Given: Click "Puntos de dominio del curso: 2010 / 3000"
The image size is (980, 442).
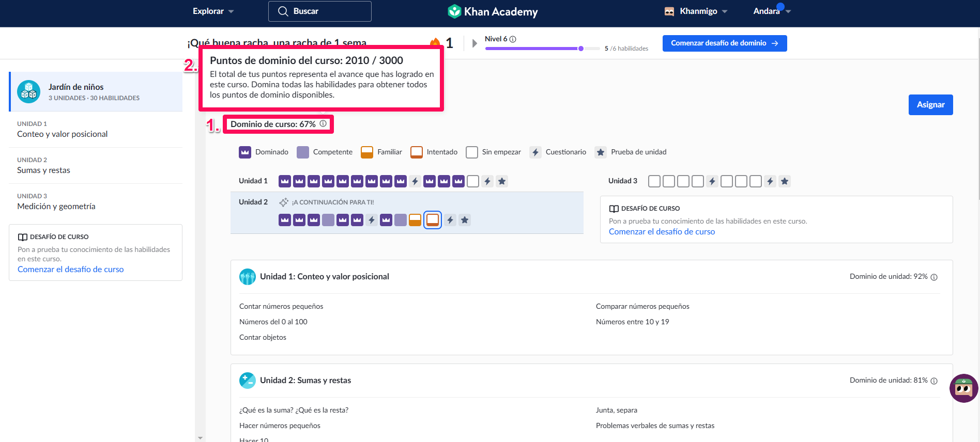Looking at the screenshot, I should click(x=307, y=60).
